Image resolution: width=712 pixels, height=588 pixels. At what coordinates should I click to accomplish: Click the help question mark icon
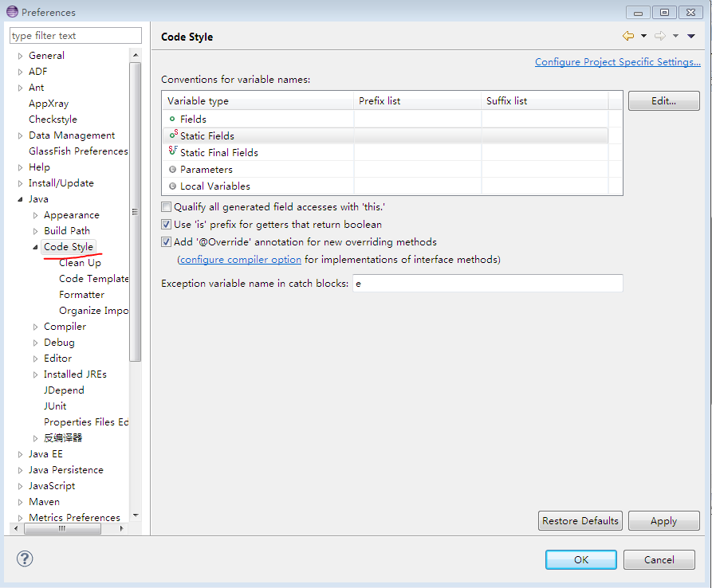click(x=25, y=559)
